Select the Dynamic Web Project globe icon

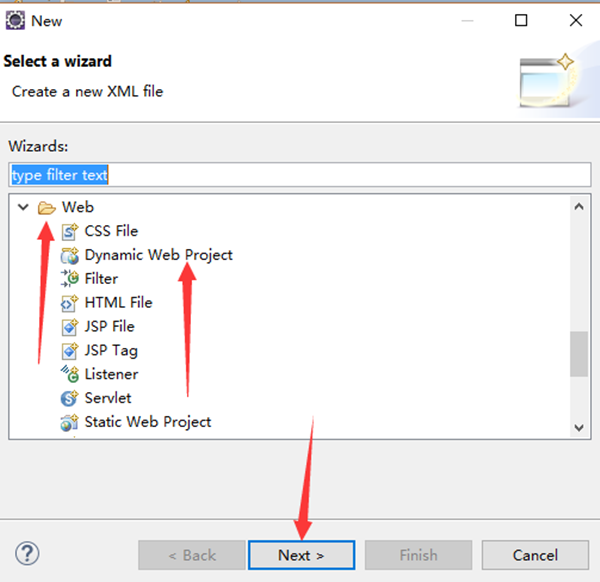coord(70,255)
